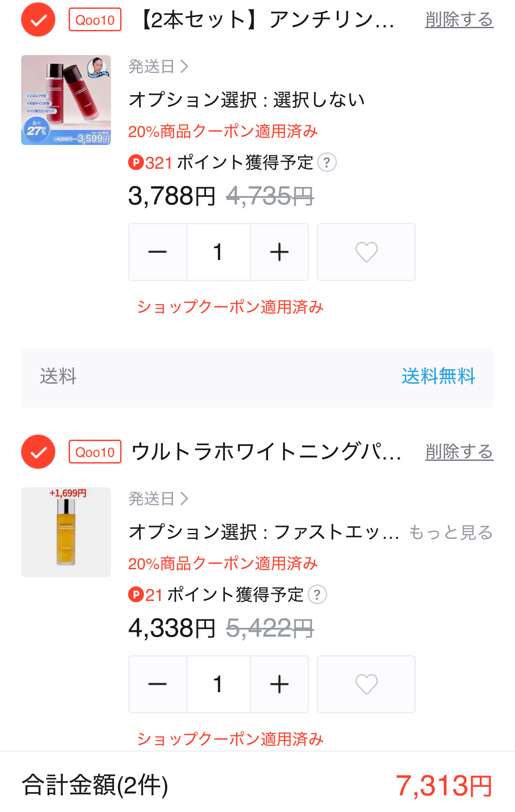Deselect the Ultra Whitening item checkbox

[x=38, y=452]
